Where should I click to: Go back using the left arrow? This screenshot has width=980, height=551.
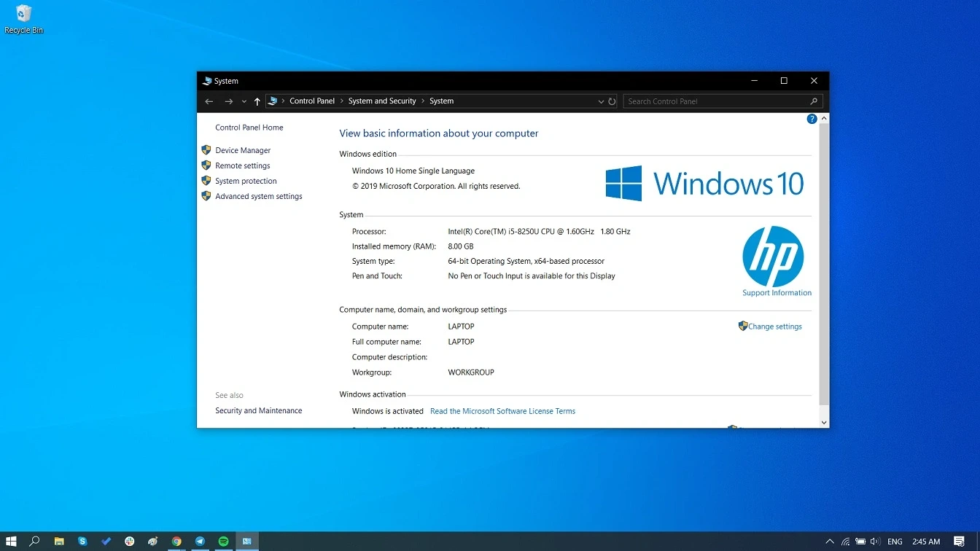point(209,101)
